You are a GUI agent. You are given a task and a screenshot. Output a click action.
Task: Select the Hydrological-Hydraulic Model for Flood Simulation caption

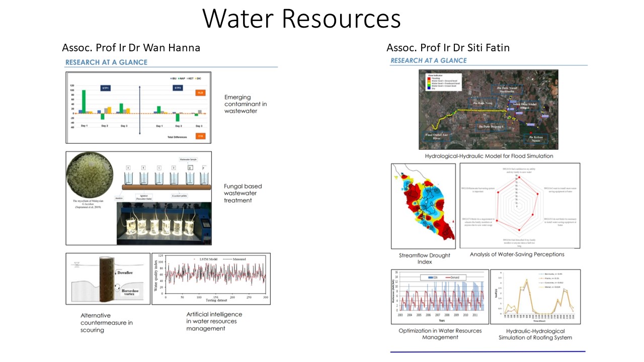[x=489, y=156]
